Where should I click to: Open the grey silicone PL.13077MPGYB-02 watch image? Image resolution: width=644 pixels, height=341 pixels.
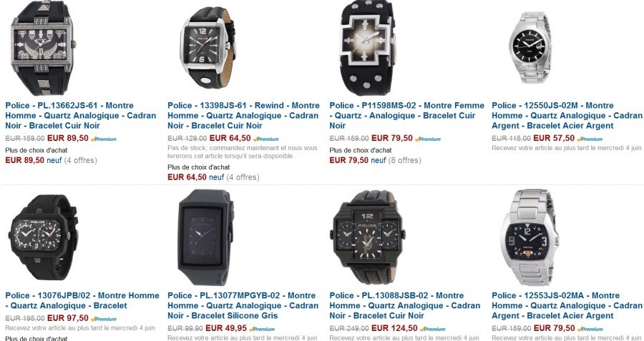click(206, 237)
